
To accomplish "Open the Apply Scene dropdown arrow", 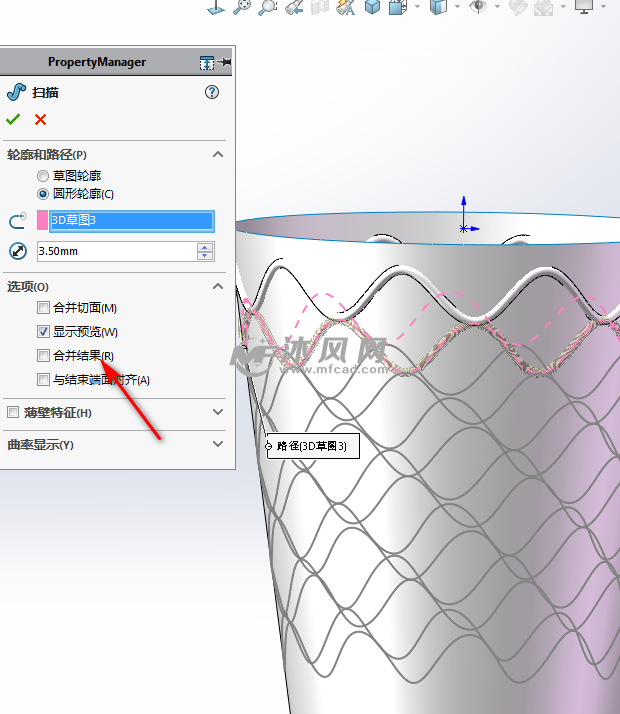I will [x=563, y=6].
